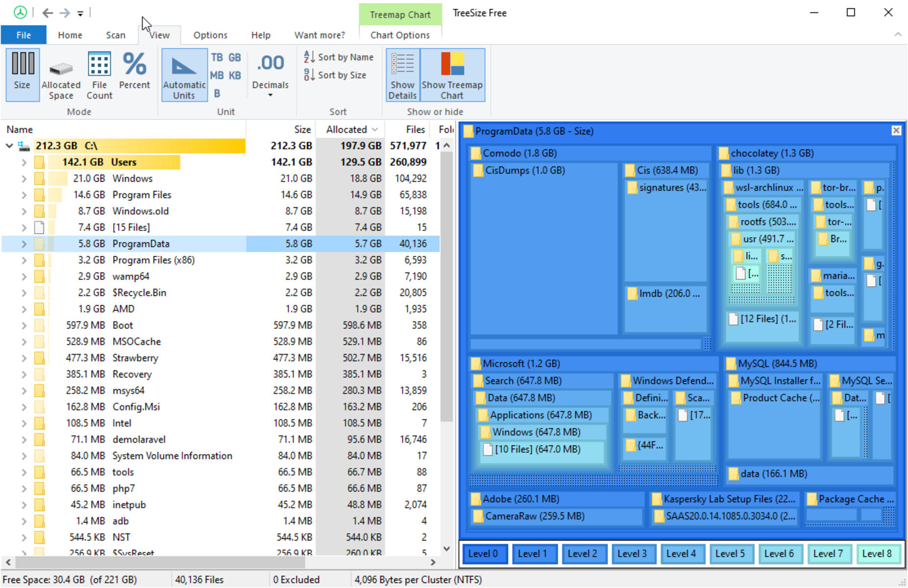Open the Home tab
Screen dimensions: 908x588
click(70, 35)
